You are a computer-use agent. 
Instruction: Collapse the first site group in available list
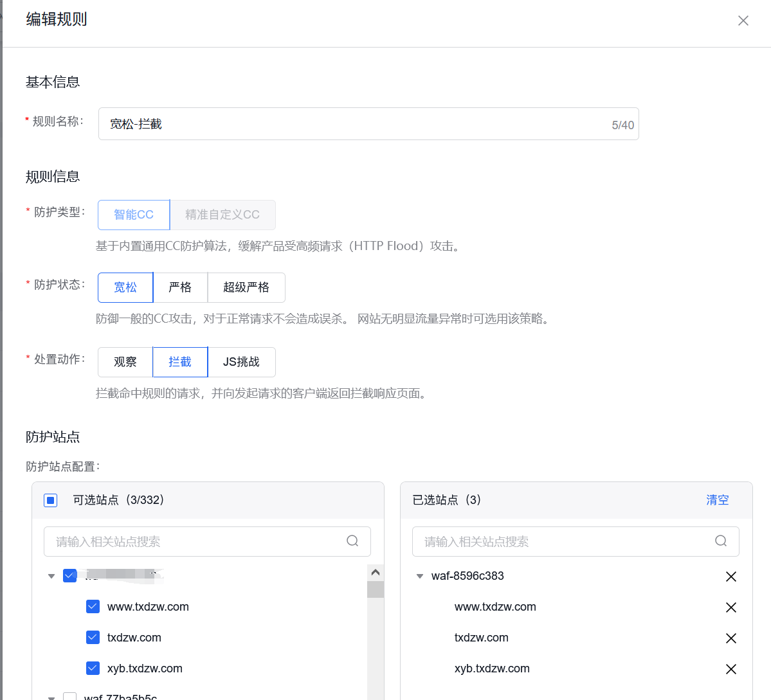[51, 576]
